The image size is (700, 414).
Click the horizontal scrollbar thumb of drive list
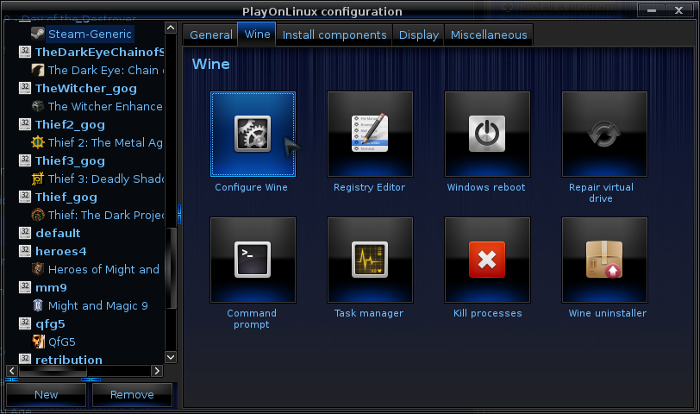click(53, 371)
